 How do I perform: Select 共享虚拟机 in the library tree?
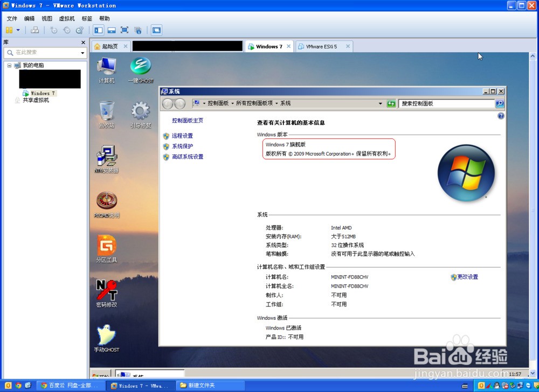tap(36, 100)
